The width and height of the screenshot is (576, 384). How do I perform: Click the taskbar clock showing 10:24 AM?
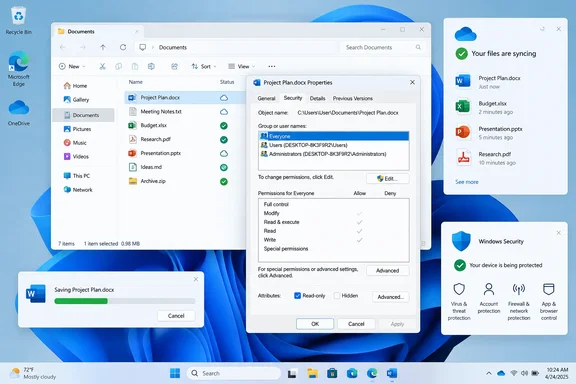[x=557, y=373]
